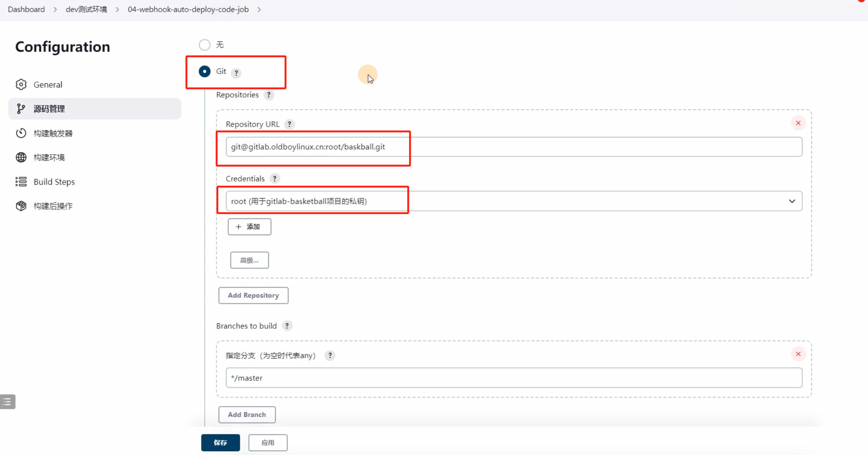Click the 源码管理 branch icon
This screenshot has height=455, width=868.
21,109
